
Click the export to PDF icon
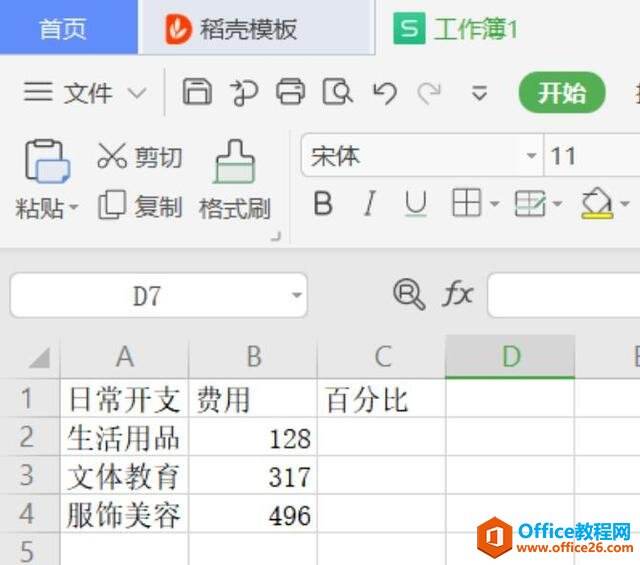244,92
